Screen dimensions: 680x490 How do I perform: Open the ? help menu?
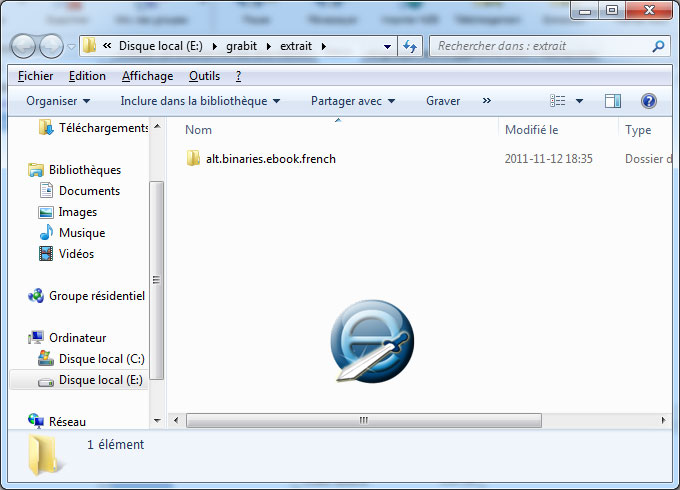[239, 76]
